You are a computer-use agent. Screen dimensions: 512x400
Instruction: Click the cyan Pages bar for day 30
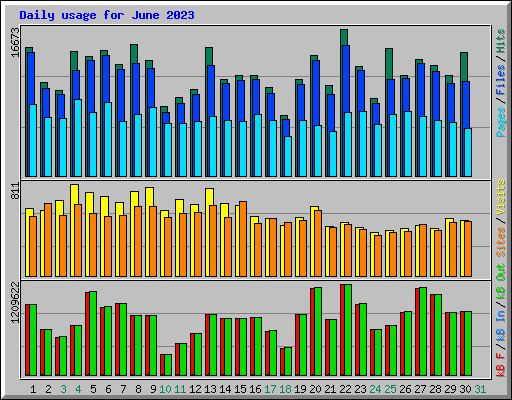(x=468, y=153)
